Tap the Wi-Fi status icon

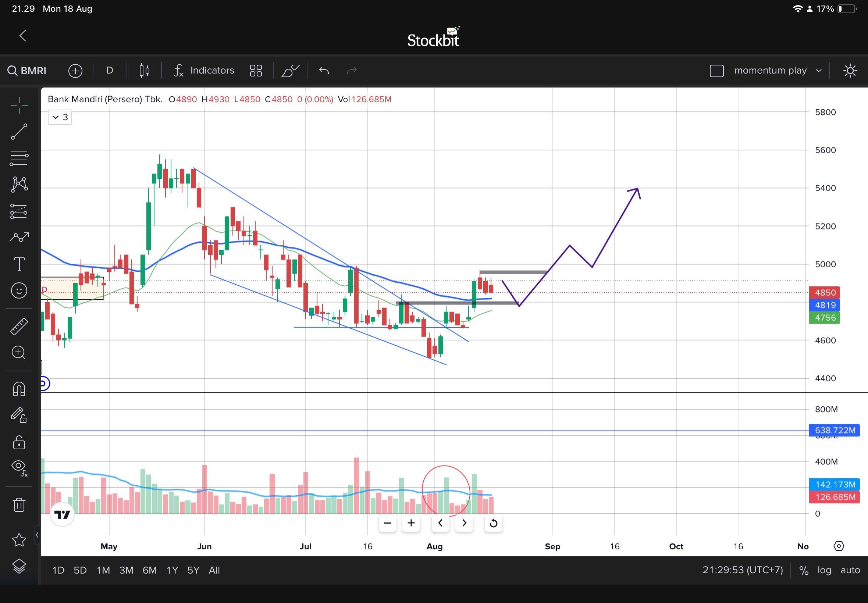click(797, 9)
